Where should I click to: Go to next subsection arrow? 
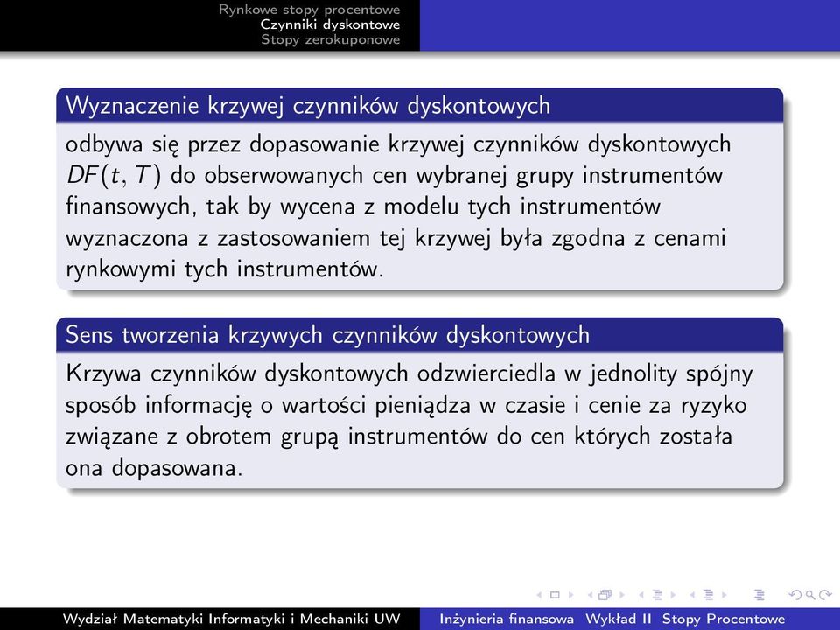tap(674, 595)
